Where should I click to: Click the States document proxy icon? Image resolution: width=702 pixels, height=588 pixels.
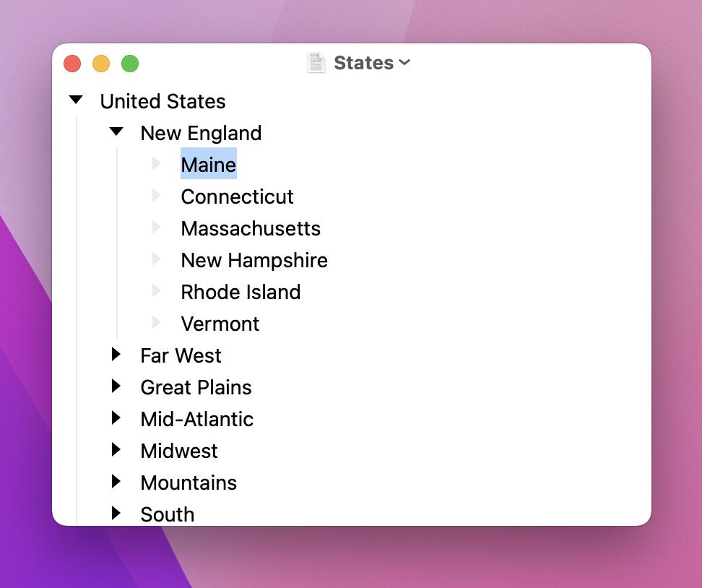click(x=316, y=62)
